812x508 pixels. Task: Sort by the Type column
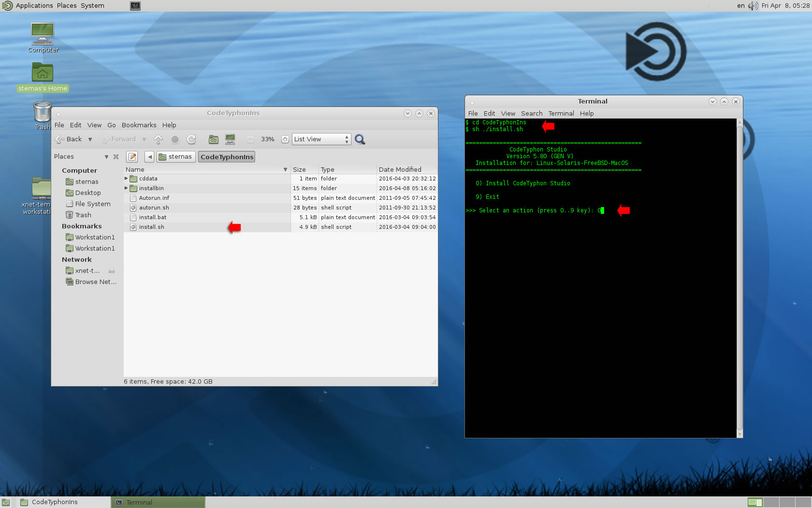348,169
